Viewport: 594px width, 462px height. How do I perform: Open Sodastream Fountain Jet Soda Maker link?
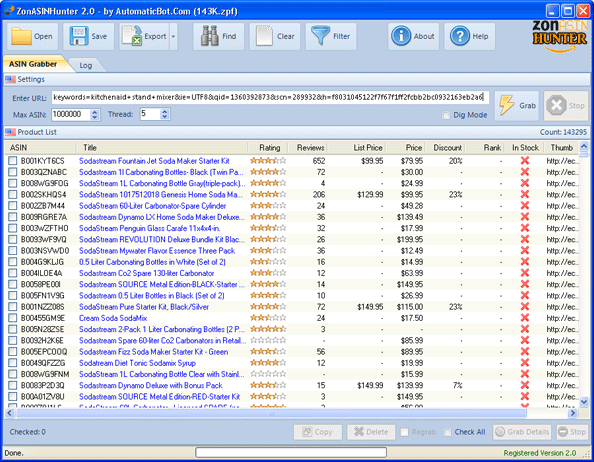point(154,161)
